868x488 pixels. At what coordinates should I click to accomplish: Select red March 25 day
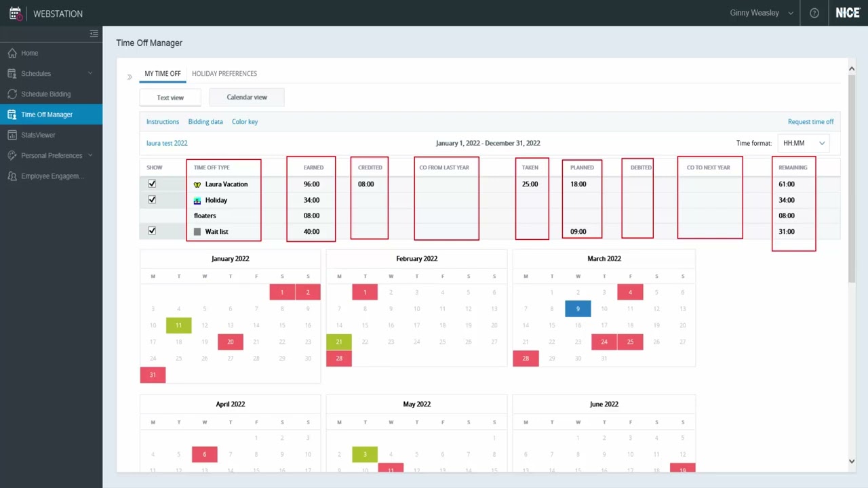(x=630, y=342)
